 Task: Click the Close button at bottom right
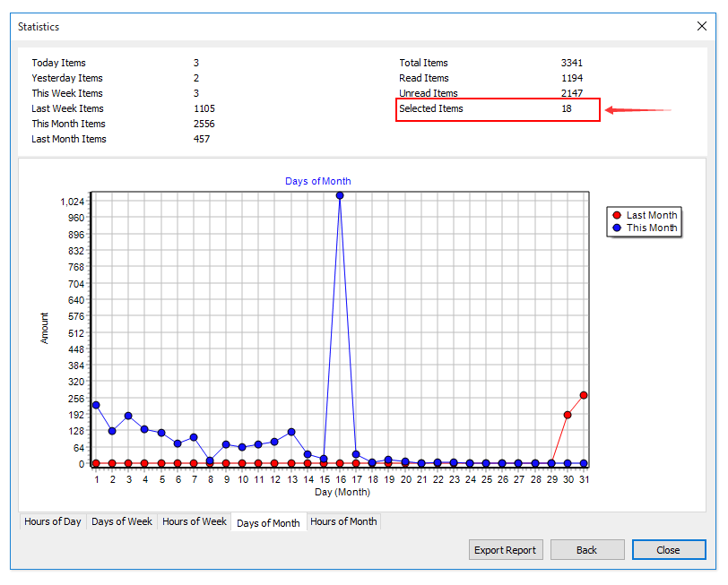click(x=668, y=550)
